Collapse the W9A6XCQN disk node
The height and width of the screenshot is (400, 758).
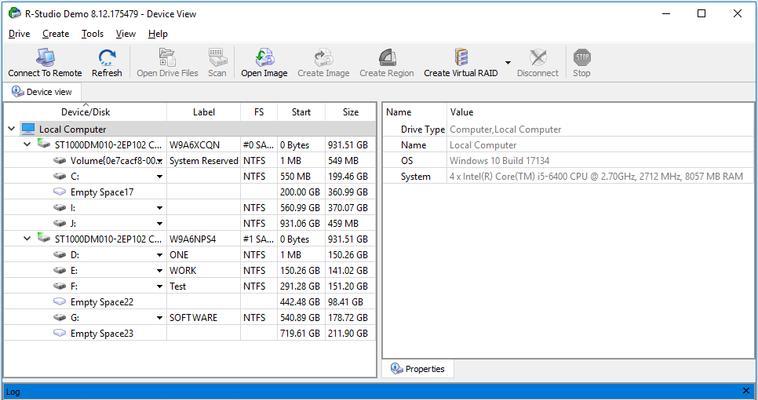coord(28,145)
